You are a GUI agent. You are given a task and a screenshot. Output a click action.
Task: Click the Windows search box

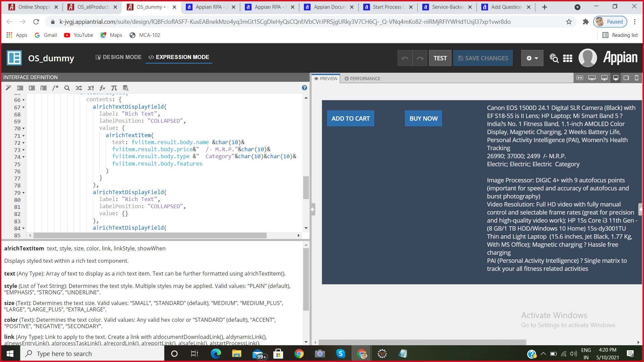point(92,354)
